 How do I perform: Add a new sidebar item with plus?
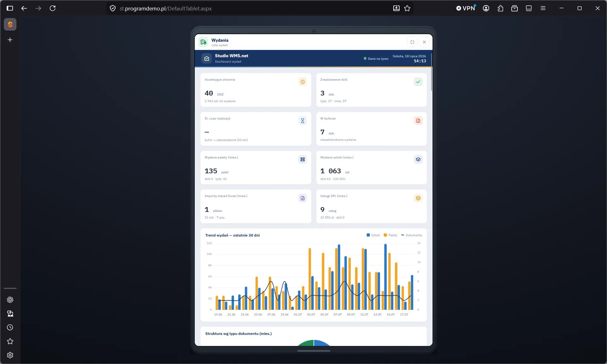(10, 40)
